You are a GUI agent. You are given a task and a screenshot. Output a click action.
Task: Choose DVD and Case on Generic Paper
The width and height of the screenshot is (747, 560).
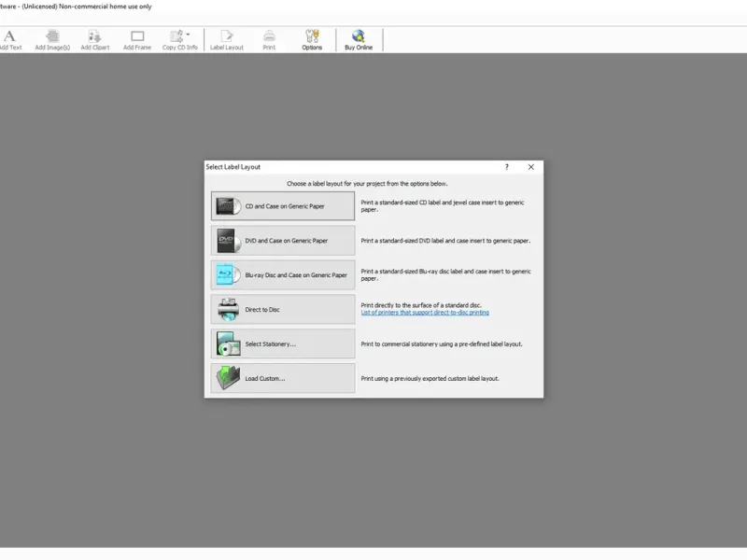click(x=283, y=241)
